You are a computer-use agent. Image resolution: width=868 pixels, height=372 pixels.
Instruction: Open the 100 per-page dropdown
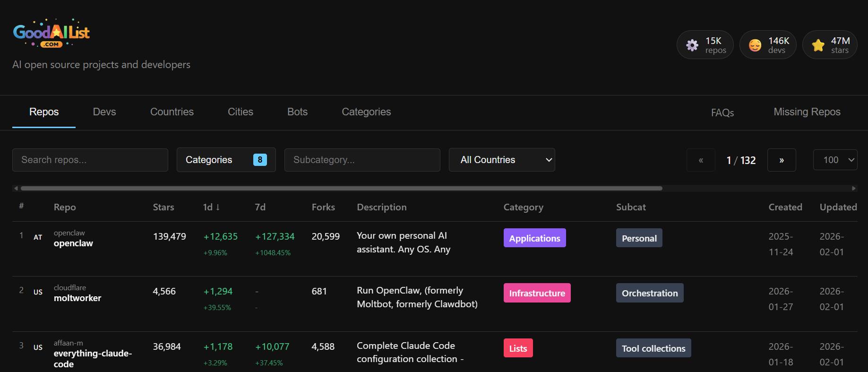[x=835, y=160]
